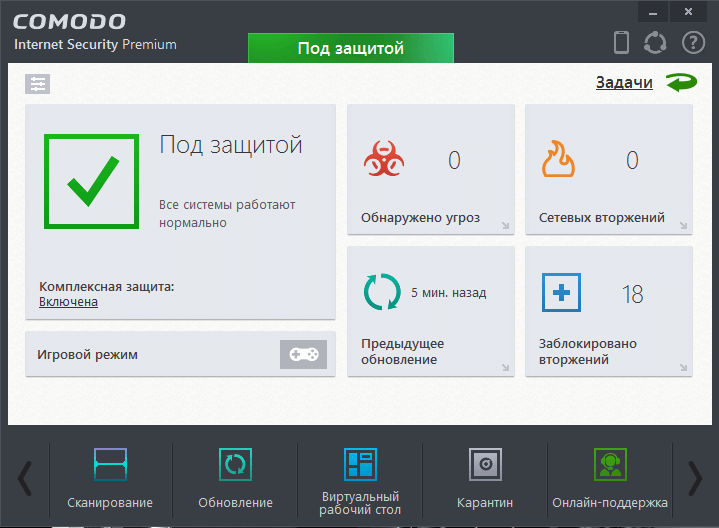Click the 5 мин. назад update time
Screen dimensions: 719x528
[448, 293]
